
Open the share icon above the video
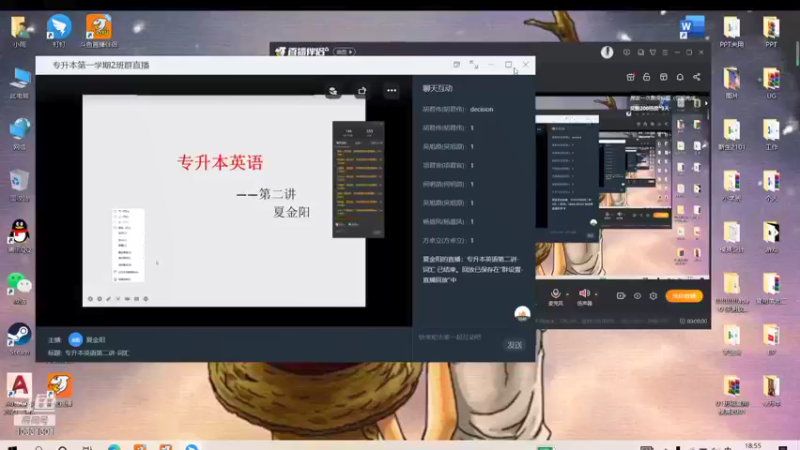point(362,90)
